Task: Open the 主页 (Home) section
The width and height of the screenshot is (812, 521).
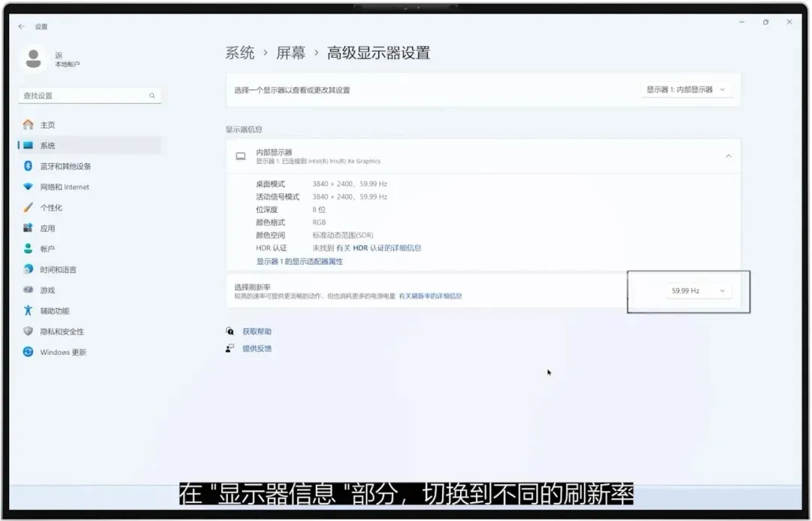Action: click(x=43, y=124)
